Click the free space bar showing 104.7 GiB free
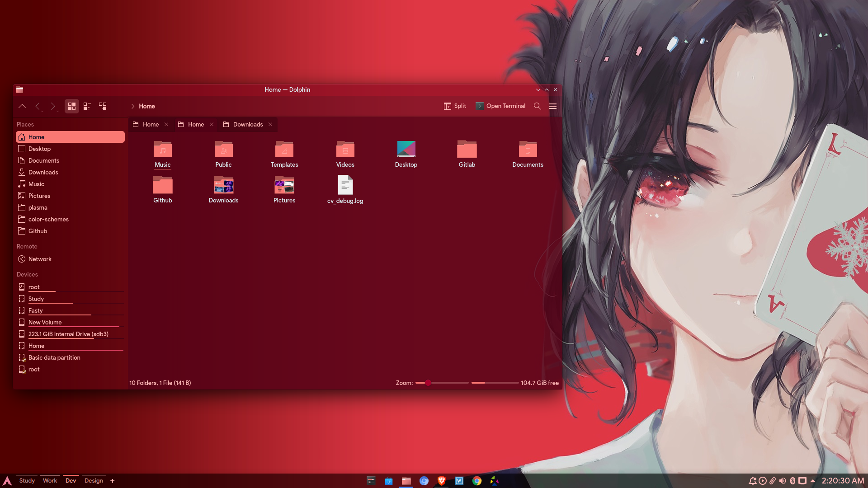 [495, 383]
